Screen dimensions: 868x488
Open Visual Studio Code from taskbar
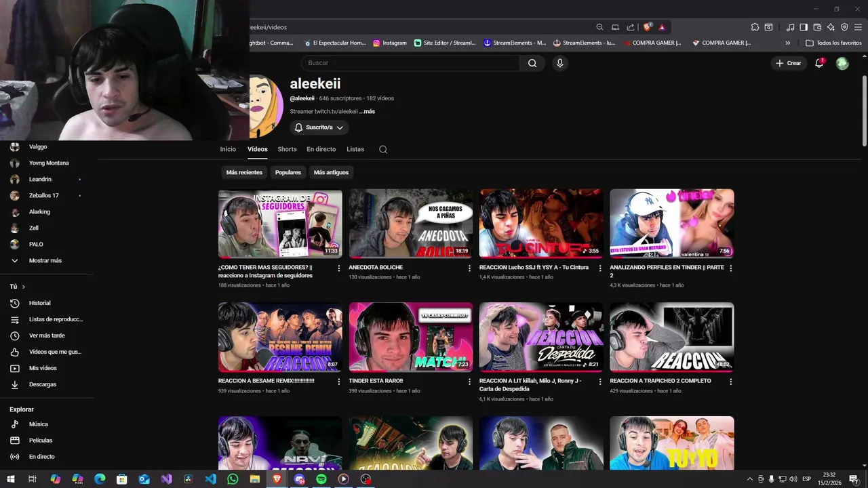point(210,479)
